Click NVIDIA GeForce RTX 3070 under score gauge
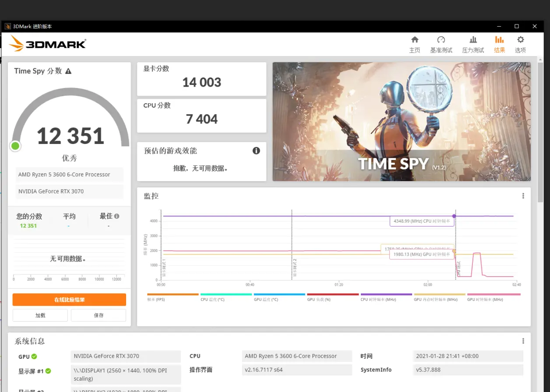This screenshot has width=550, height=392. pos(70,191)
